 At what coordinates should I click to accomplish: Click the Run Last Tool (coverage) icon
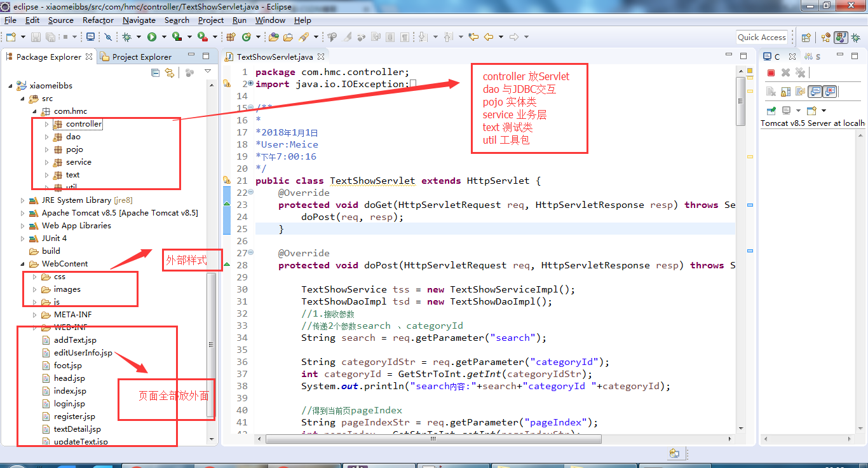click(x=177, y=38)
